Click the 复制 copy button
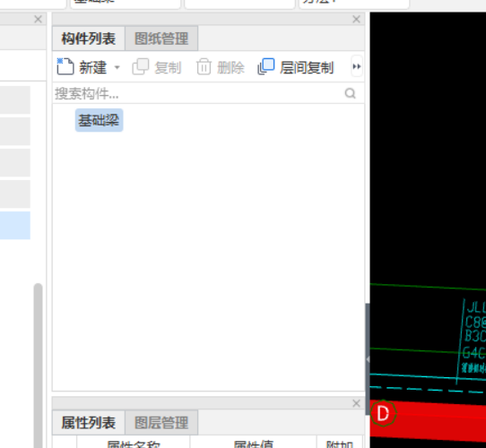 coord(157,67)
